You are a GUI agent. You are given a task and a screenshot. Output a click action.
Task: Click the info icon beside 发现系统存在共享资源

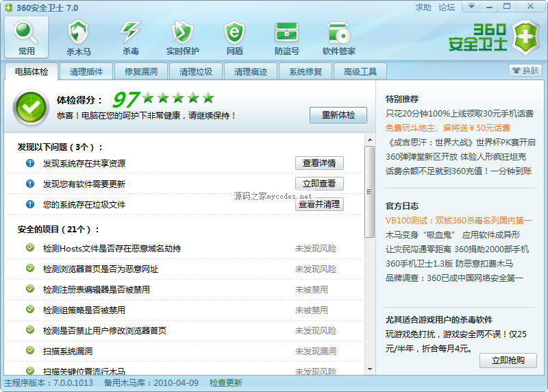30,163
